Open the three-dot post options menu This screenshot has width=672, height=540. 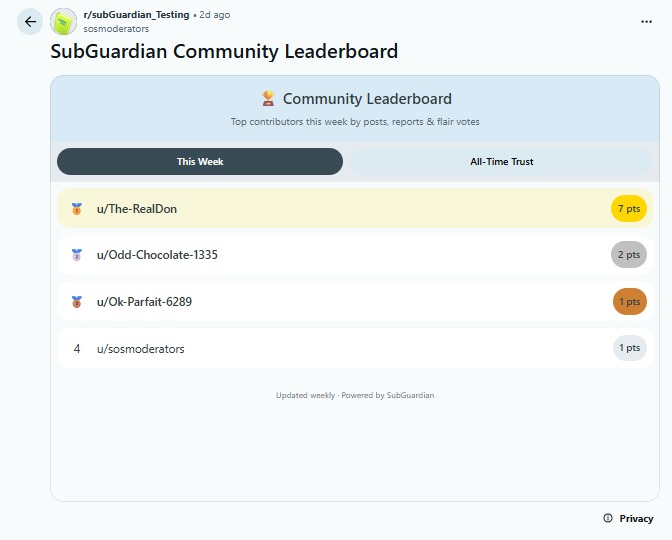[x=646, y=21]
